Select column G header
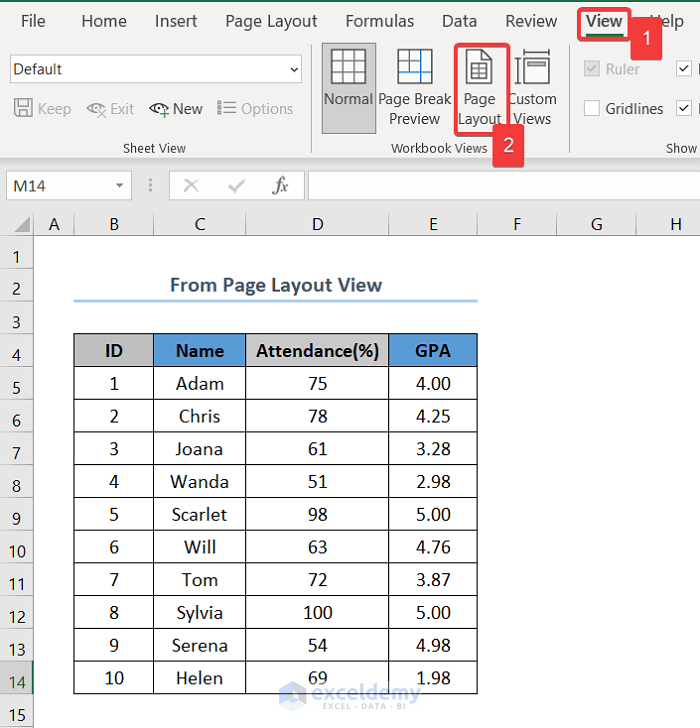Screen dimensions: 700x728 pyautogui.click(x=596, y=224)
